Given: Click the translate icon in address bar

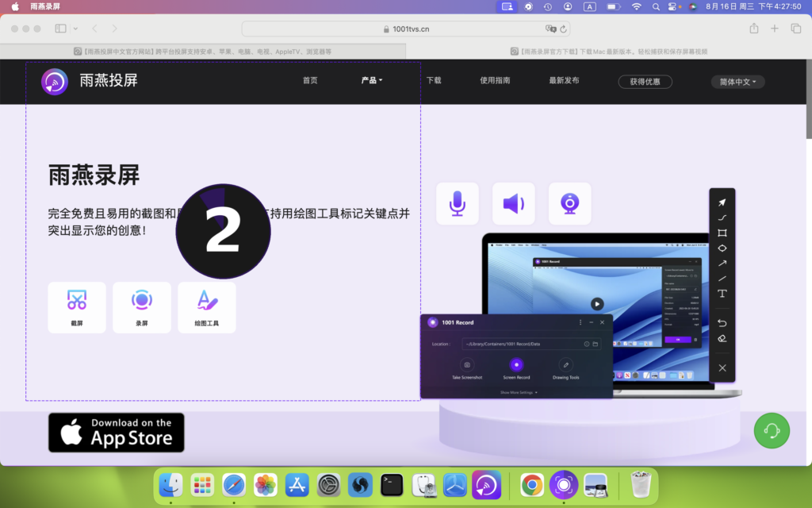Looking at the screenshot, I should pyautogui.click(x=550, y=29).
